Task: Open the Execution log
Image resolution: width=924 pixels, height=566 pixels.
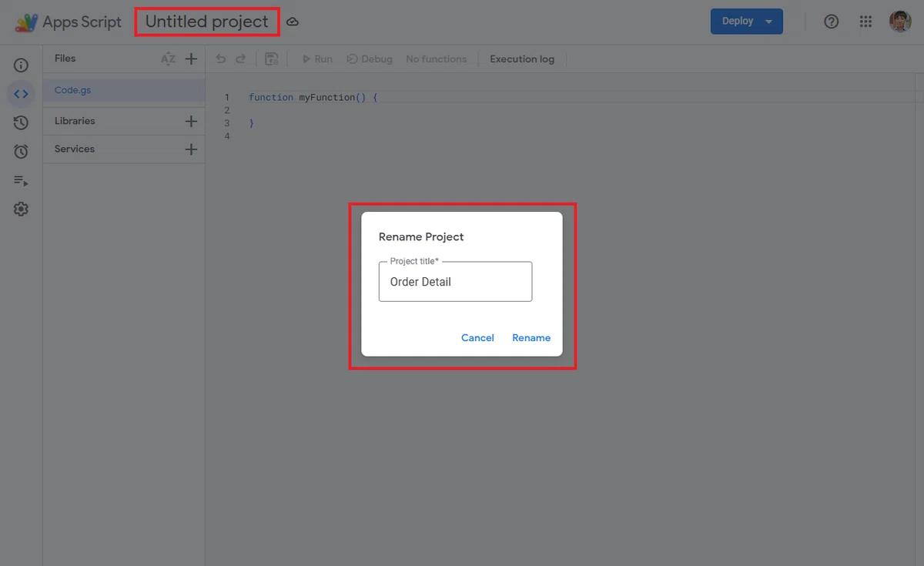Action: (522, 59)
